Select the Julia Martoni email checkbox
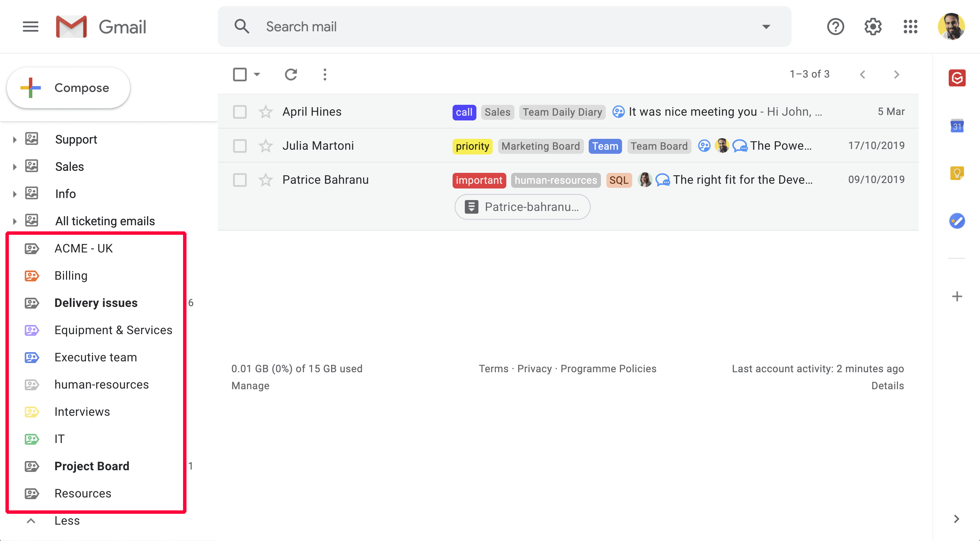980x541 pixels. [240, 146]
